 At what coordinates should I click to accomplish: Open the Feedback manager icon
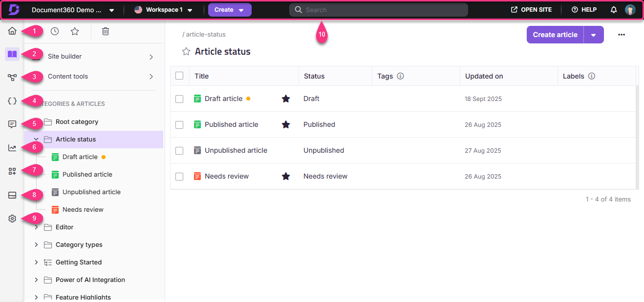click(12, 124)
